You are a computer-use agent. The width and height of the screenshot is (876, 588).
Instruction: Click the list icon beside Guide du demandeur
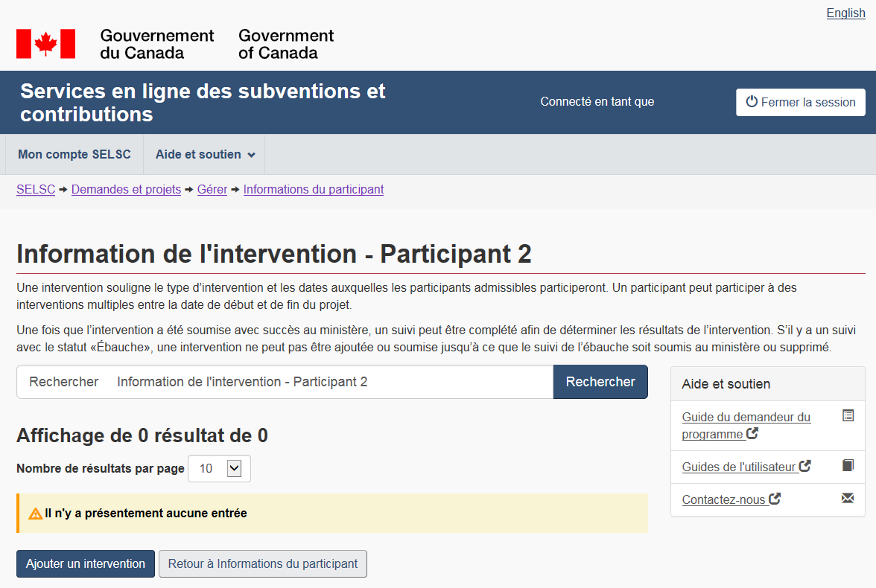pyautogui.click(x=848, y=415)
